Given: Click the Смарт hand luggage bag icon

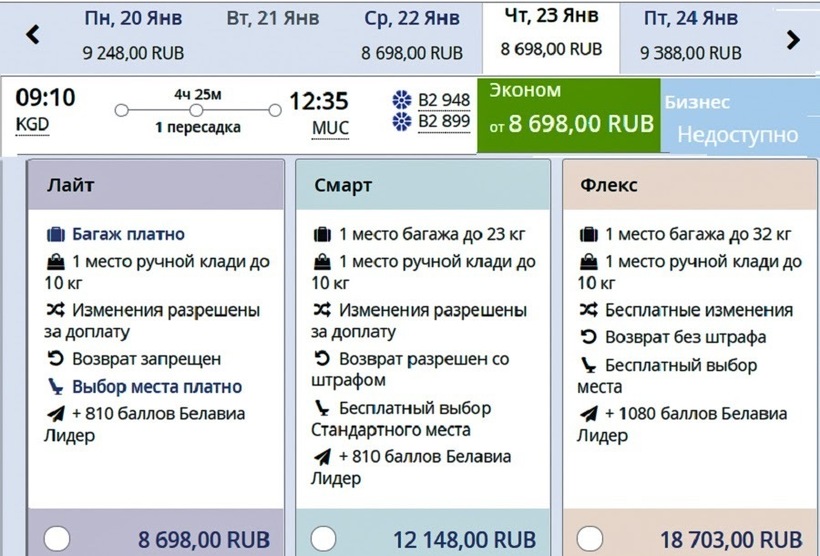Looking at the screenshot, I should click(322, 262).
